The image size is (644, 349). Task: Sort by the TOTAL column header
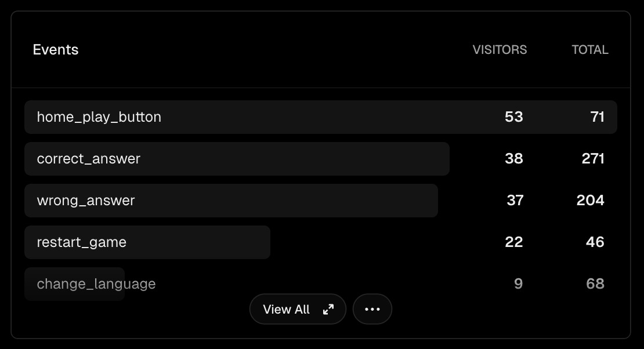pos(590,50)
